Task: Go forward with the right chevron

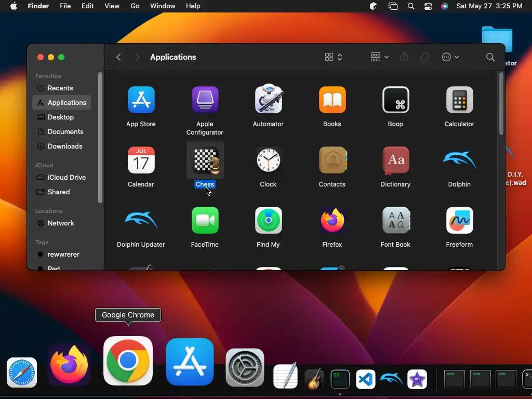Action: tap(137, 57)
